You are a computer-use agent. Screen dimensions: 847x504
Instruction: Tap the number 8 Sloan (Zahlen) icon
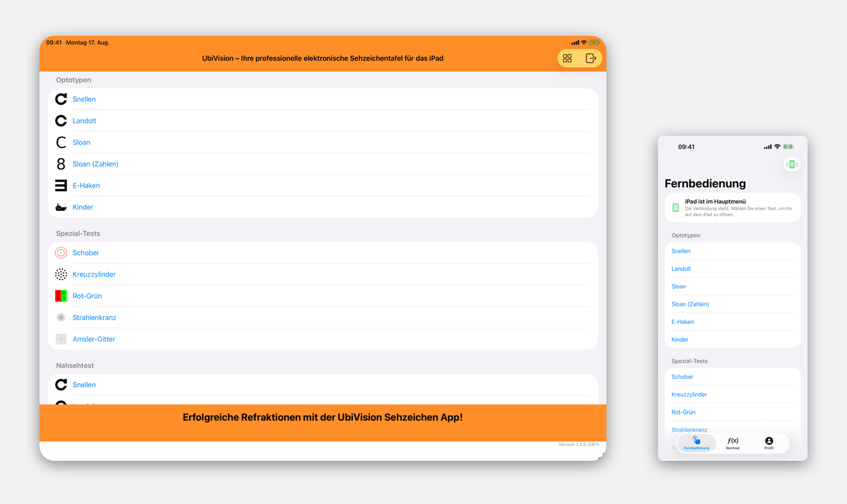pos(61,164)
